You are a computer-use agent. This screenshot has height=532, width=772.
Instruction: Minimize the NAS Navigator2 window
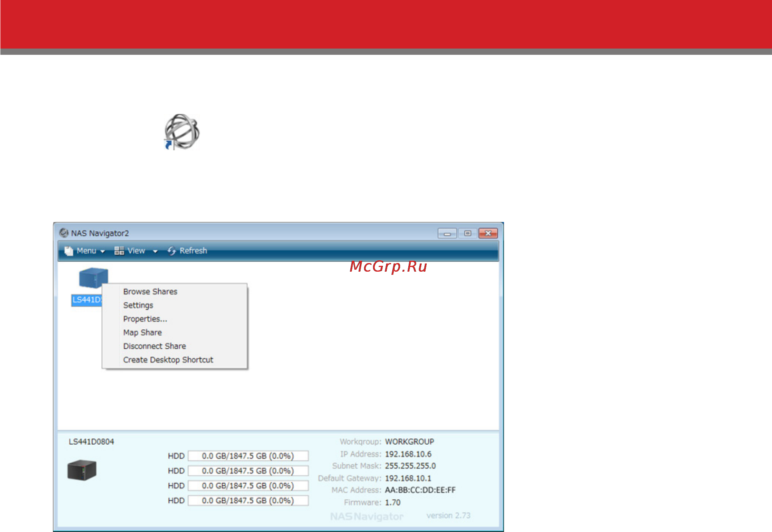(x=447, y=233)
